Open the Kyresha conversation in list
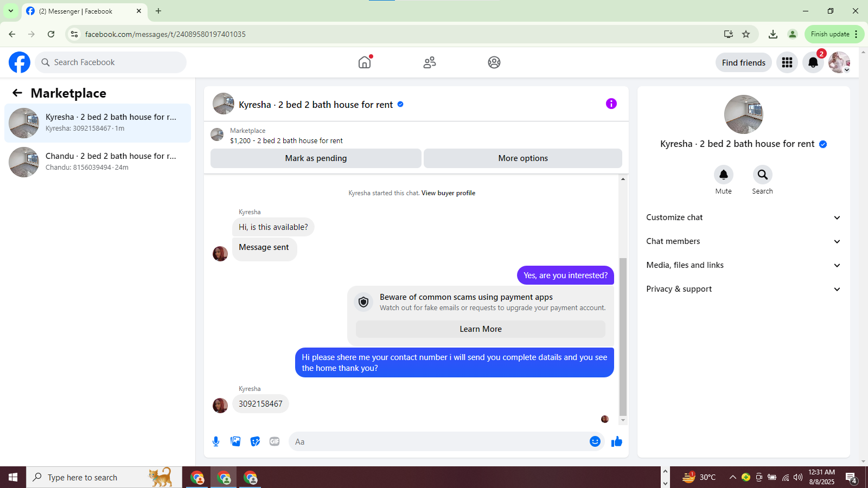The height and width of the screenshot is (488, 868). (x=98, y=123)
